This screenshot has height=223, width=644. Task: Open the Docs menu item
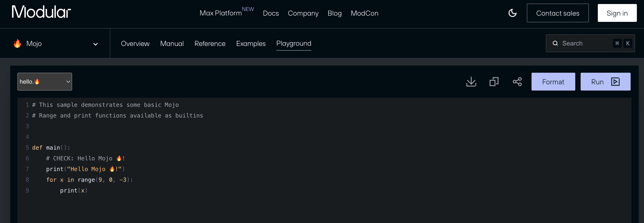click(x=271, y=13)
